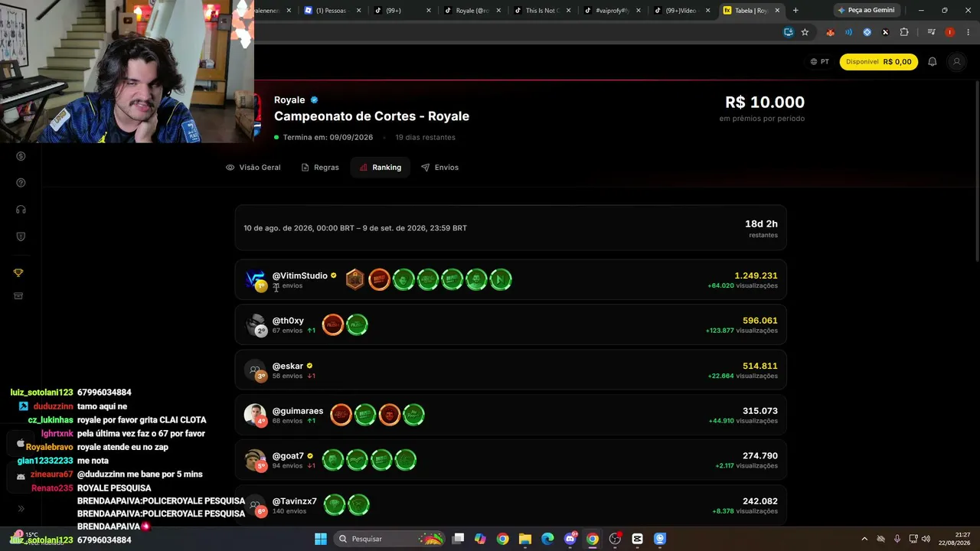Viewport: 980px width, 551px height.
Task: Open the dollar coin icon in sidebar
Action: pos(21,156)
